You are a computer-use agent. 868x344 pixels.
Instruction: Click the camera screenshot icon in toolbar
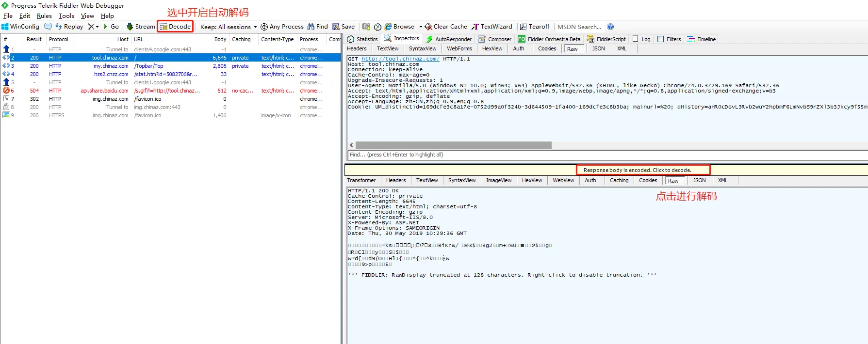(x=366, y=27)
